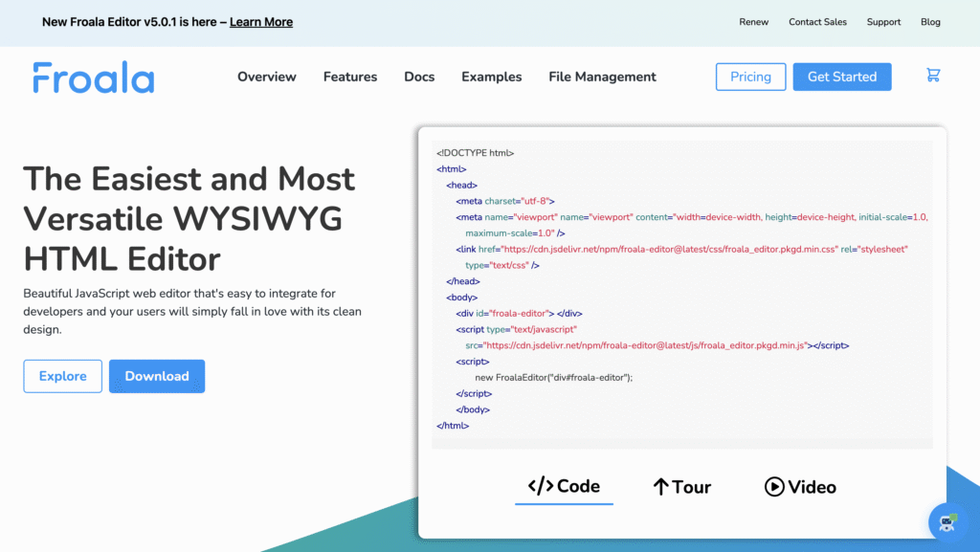This screenshot has width=980, height=552.
Task: Switch to the Code tab
Action: (x=564, y=486)
